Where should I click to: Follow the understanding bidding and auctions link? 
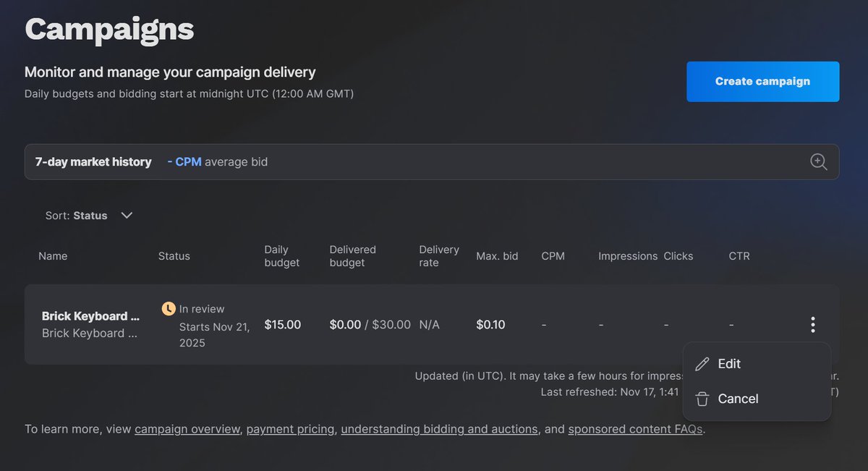pos(439,429)
